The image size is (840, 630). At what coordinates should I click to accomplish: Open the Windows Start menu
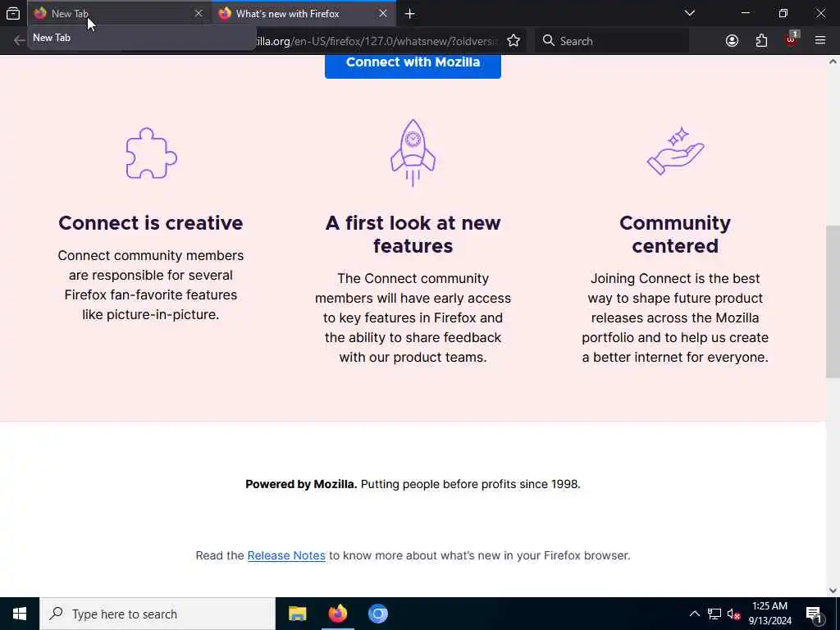click(20, 614)
